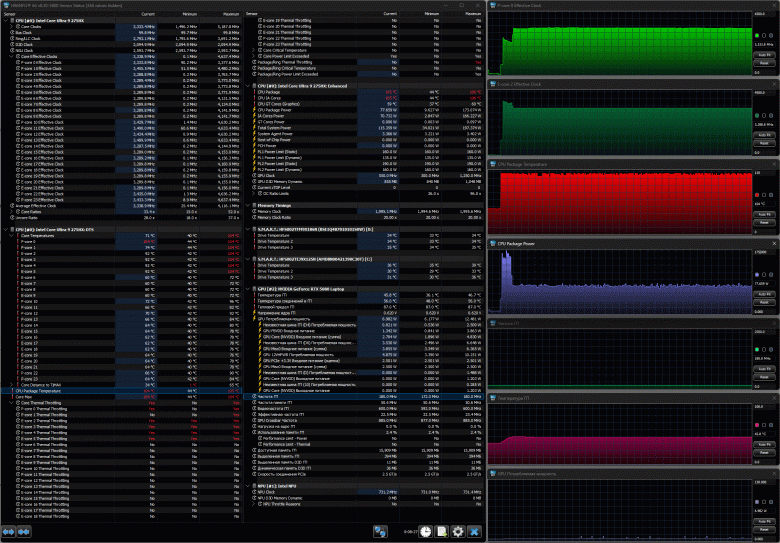The height and width of the screenshot is (543, 780).
Task: Select the Ring/LLC Clock row
Action: [121, 38]
